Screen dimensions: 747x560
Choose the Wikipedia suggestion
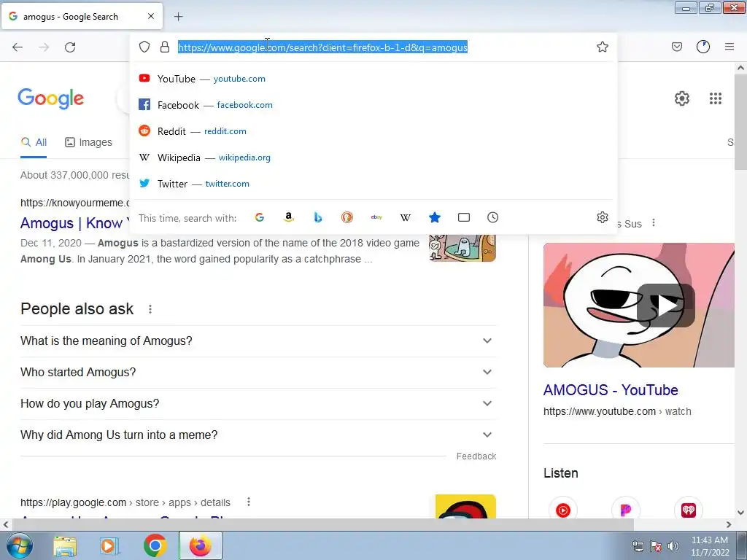(373, 157)
